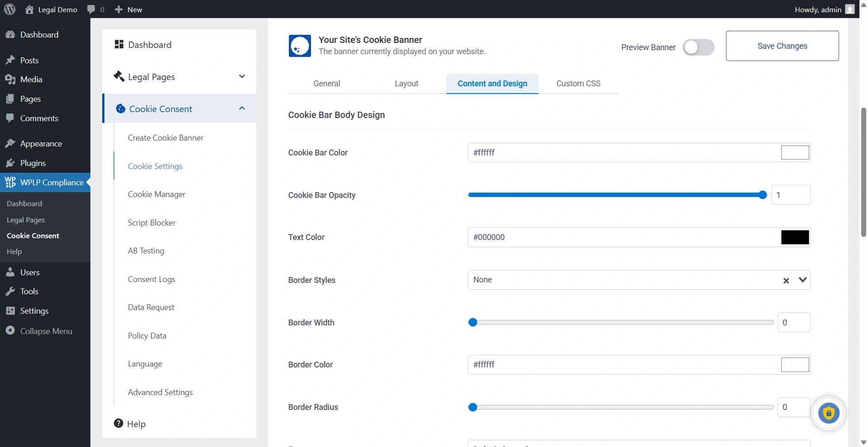Click the cookie banner logo icon
The height and width of the screenshot is (447, 868).
click(300, 46)
